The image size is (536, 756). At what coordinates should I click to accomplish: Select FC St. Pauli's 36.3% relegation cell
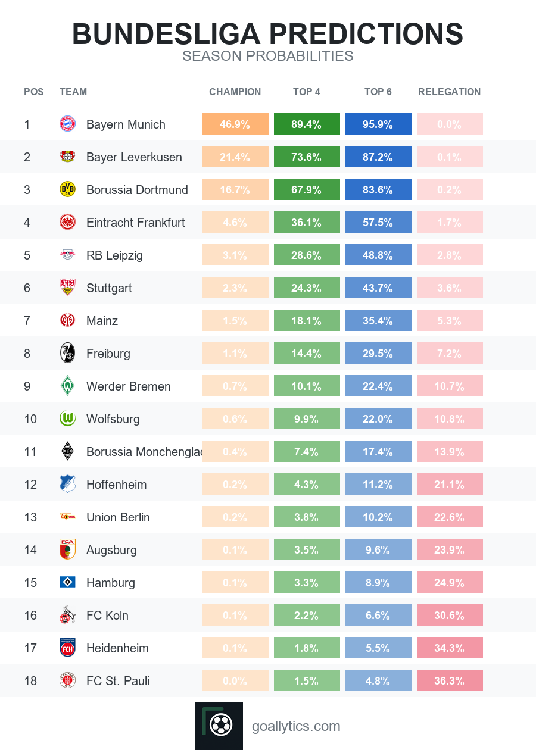450,680
